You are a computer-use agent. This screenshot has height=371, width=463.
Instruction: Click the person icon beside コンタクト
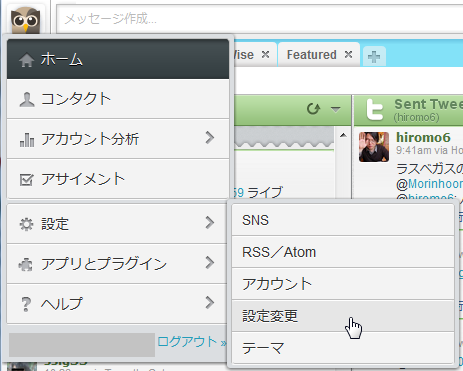point(27,100)
